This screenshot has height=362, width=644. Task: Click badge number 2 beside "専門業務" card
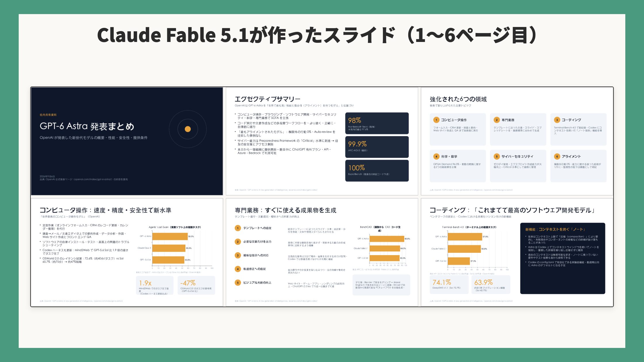pyautogui.click(x=497, y=120)
